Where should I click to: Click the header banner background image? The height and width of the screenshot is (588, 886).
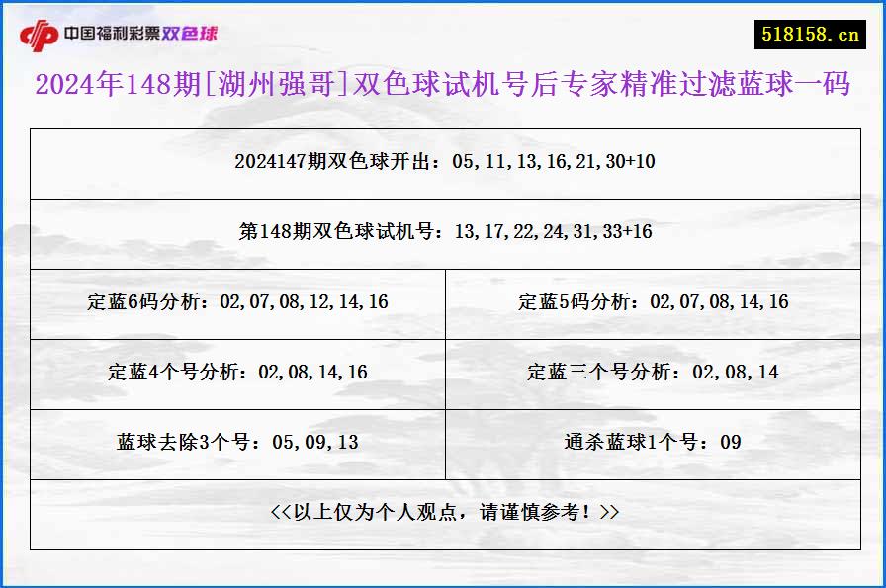coord(443,31)
